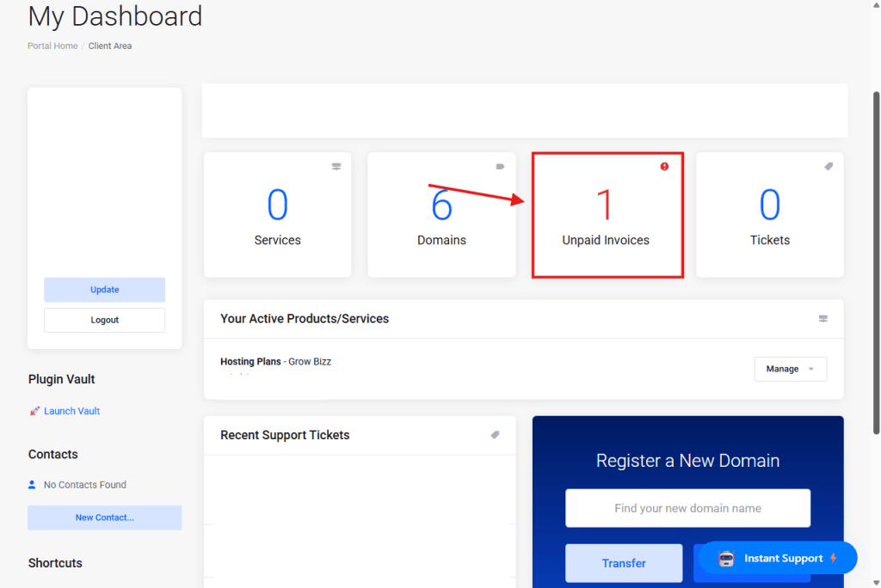Click the Tickets tile ticket icon
The height and width of the screenshot is (588, 881).
tap(829, 167)
